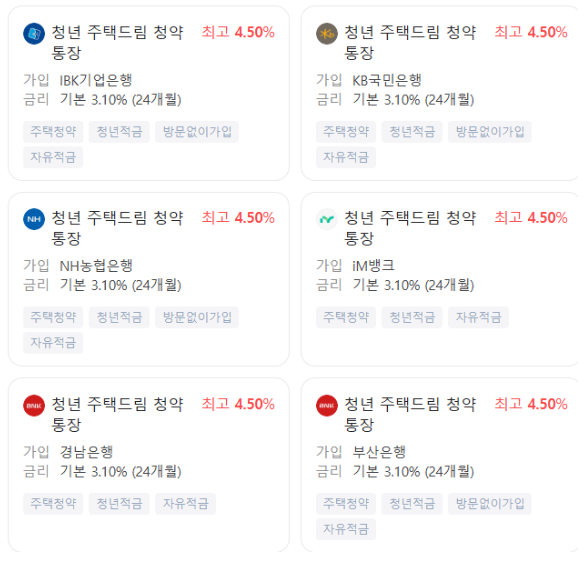Select the 청년적금 tag in KB국민은행 card
The width and height of the screenshot is (587, 584).
[412, 132]
